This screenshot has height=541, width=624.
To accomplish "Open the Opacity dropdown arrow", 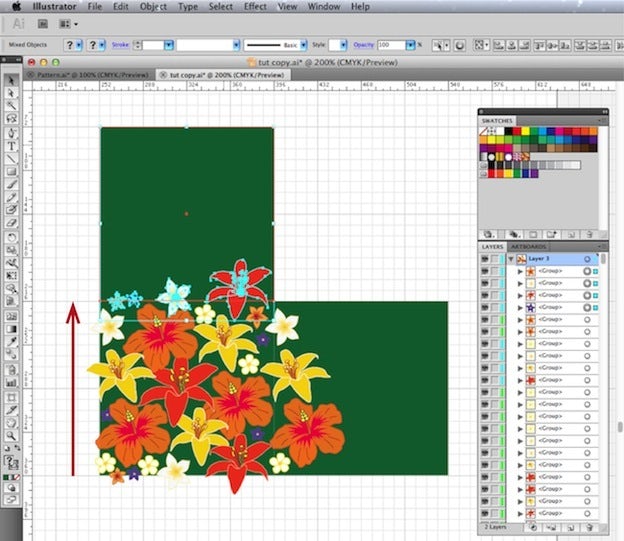I will pos(410,45).
